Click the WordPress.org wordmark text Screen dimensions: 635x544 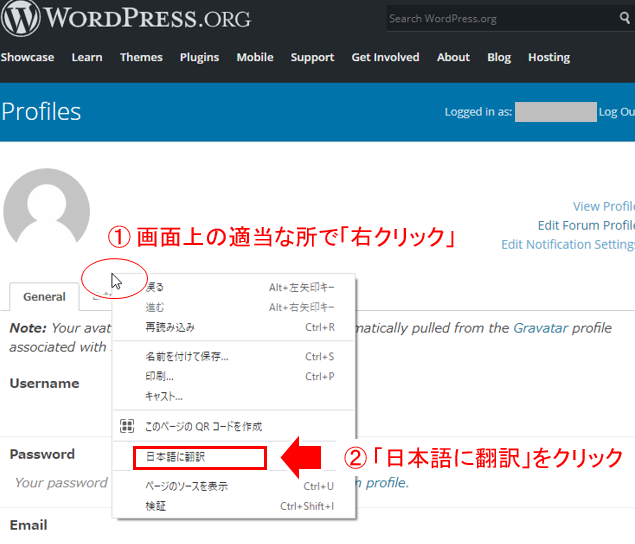(x=147, y=19)
